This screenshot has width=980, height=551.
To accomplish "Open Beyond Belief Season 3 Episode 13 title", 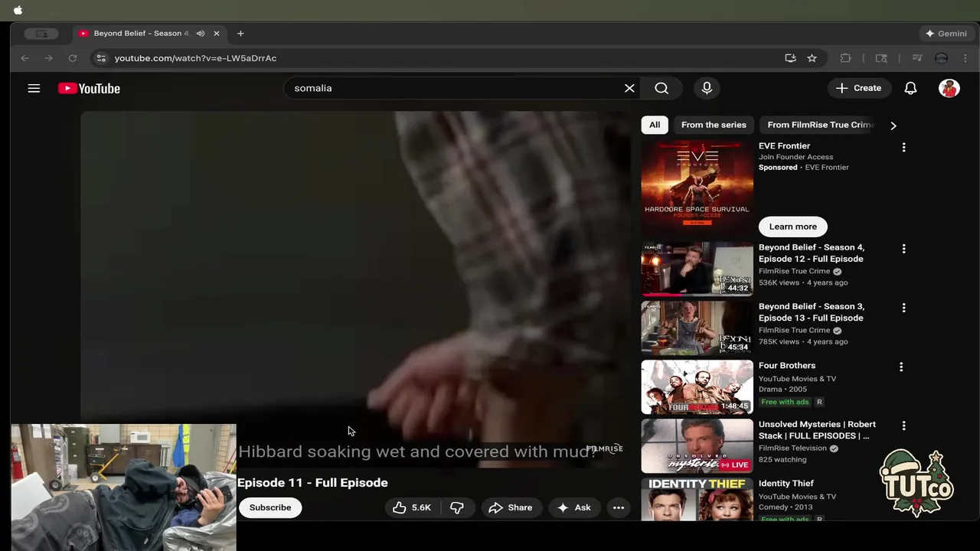I will point(812,312).
